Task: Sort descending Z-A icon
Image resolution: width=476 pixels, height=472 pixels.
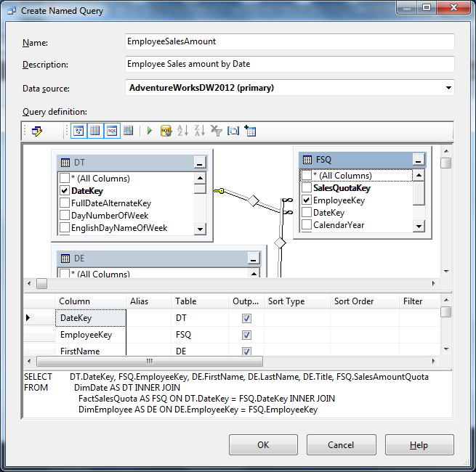Action: point(199,131)
